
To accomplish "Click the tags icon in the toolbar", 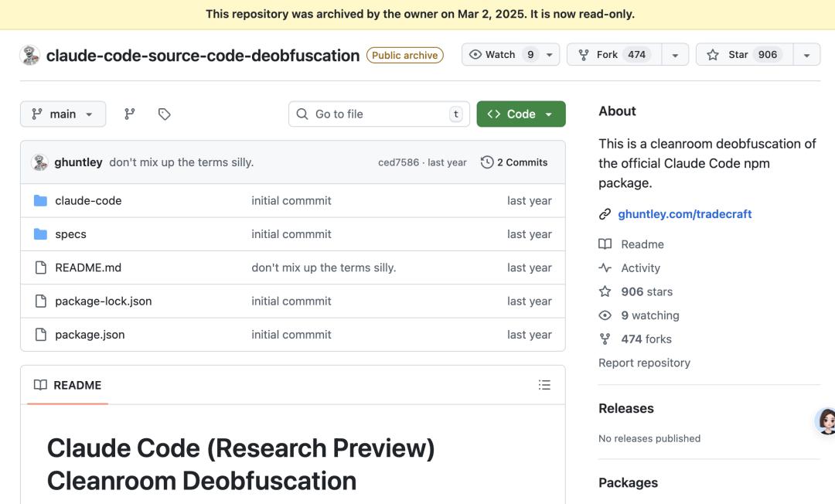I will (164, 114).
